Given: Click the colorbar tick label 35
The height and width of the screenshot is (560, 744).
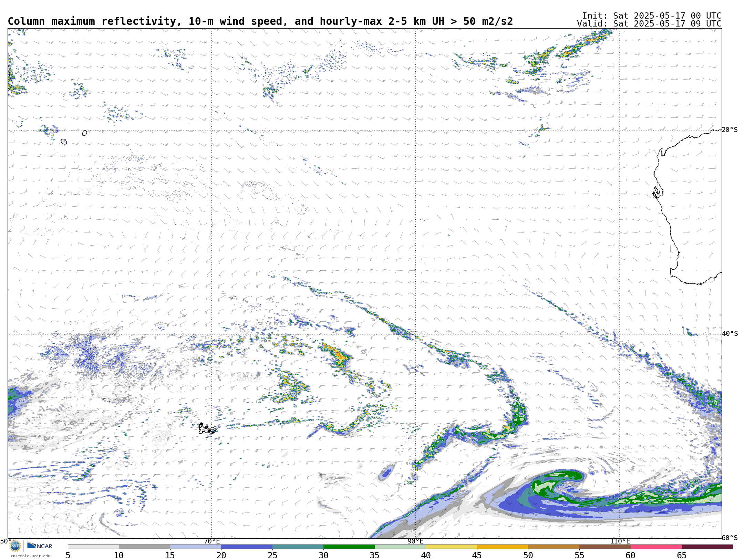Looking at the screenshot, I should click(375, 555).
